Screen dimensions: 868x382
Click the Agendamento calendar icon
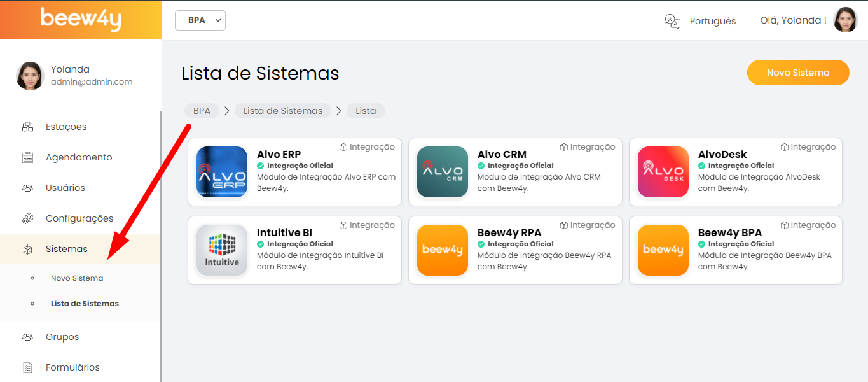coord(27,157)
